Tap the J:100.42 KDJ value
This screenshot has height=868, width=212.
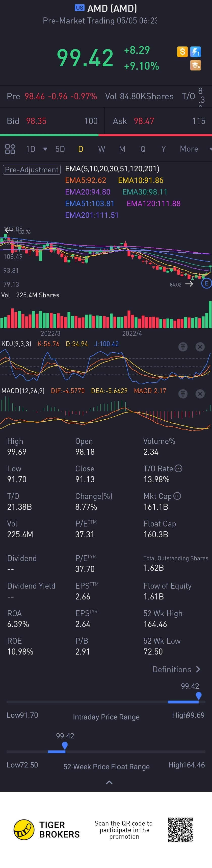click(x=106, y=344)
